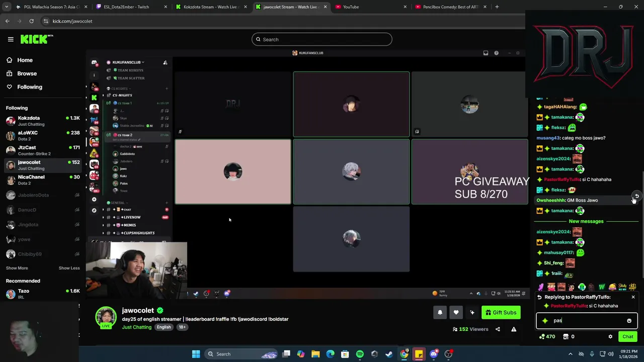Open the chat shop icon
Screen dimensions: 644x362
(566, 336)
